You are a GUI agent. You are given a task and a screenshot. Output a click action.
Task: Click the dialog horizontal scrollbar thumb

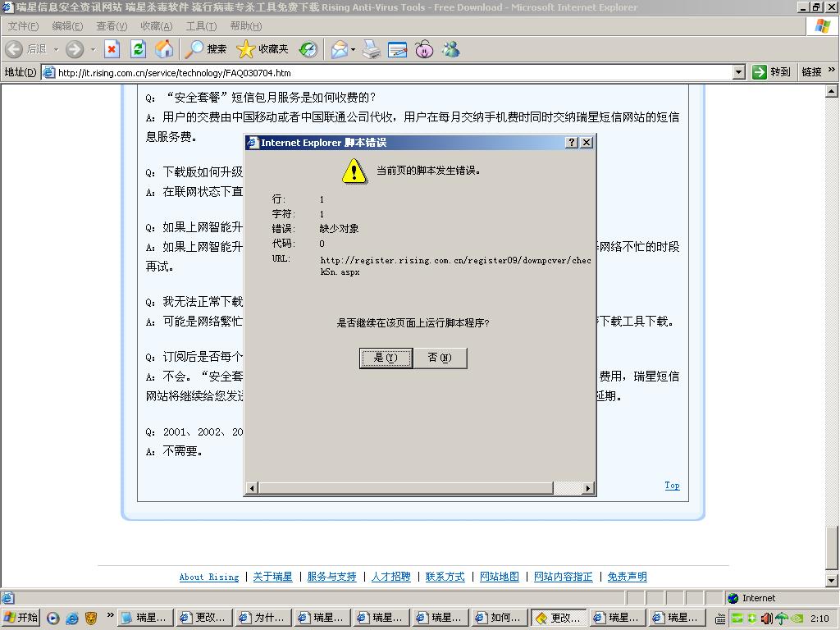[x=405, y=488]
